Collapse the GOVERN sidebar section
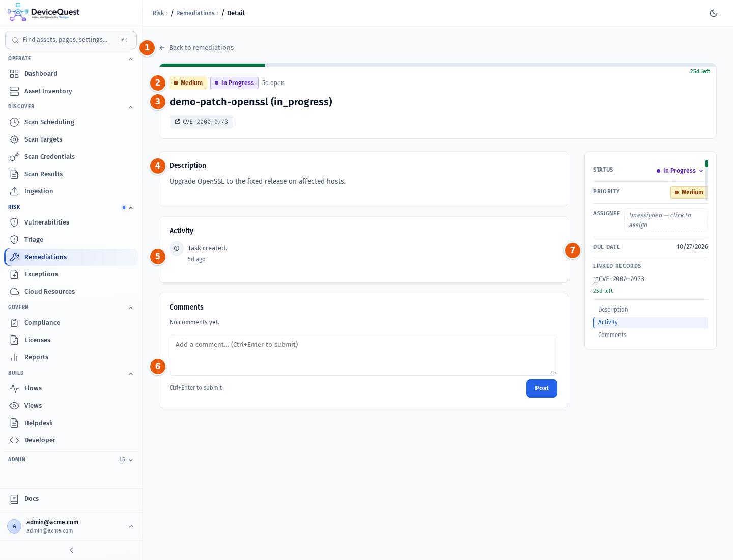Screen dimensions: 733x560 131,308
